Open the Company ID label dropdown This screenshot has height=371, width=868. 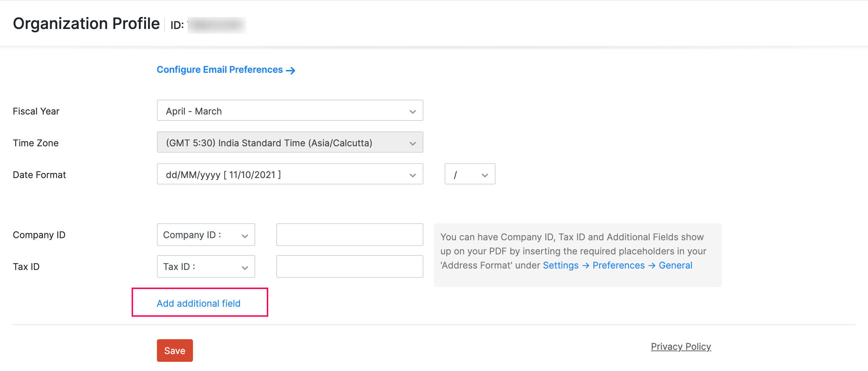click(x=206, y=235)
